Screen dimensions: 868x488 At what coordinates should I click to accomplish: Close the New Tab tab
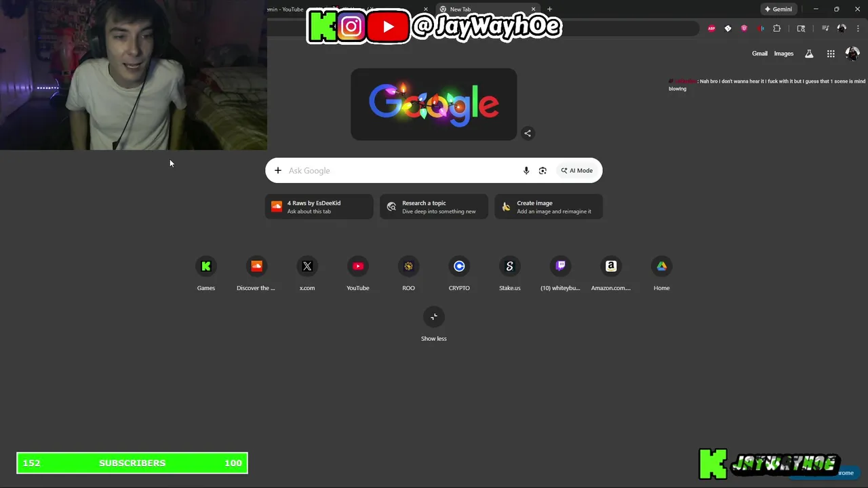(x=534, y=9)
